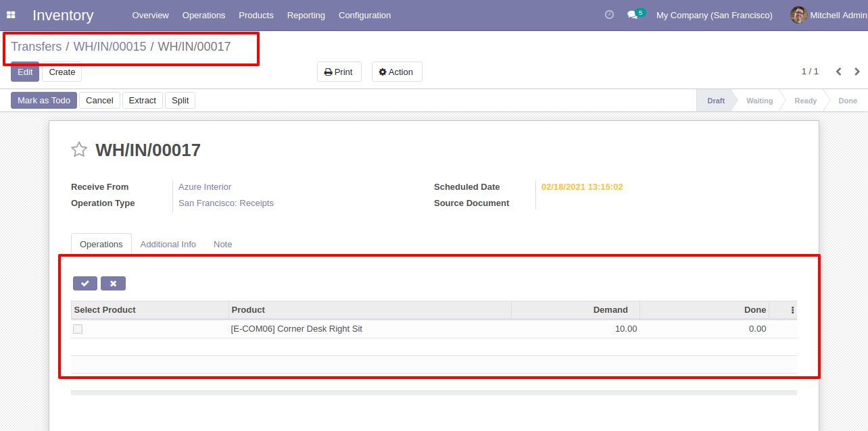The image size is (868, 431).
Task: Go to Transfers breadcrumb
Action: [x=37, y=47]
